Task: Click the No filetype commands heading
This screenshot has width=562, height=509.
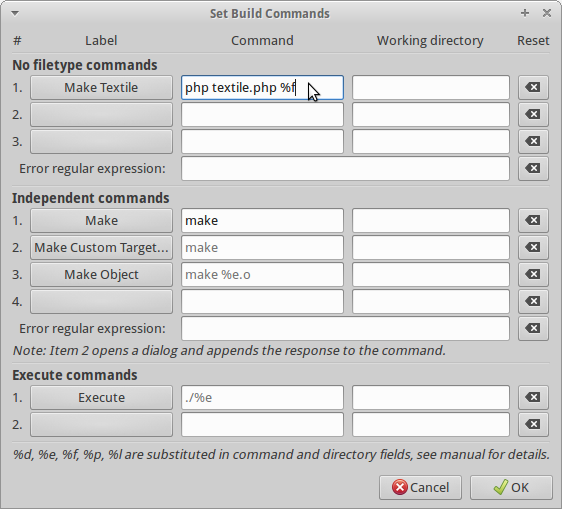Action: point(85,65)
